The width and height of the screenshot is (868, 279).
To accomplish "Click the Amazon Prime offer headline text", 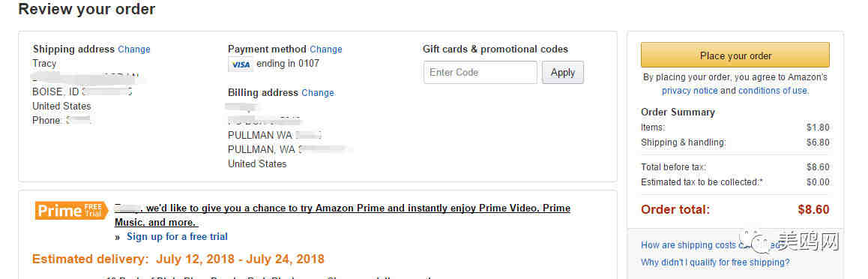I will point(342,215).
